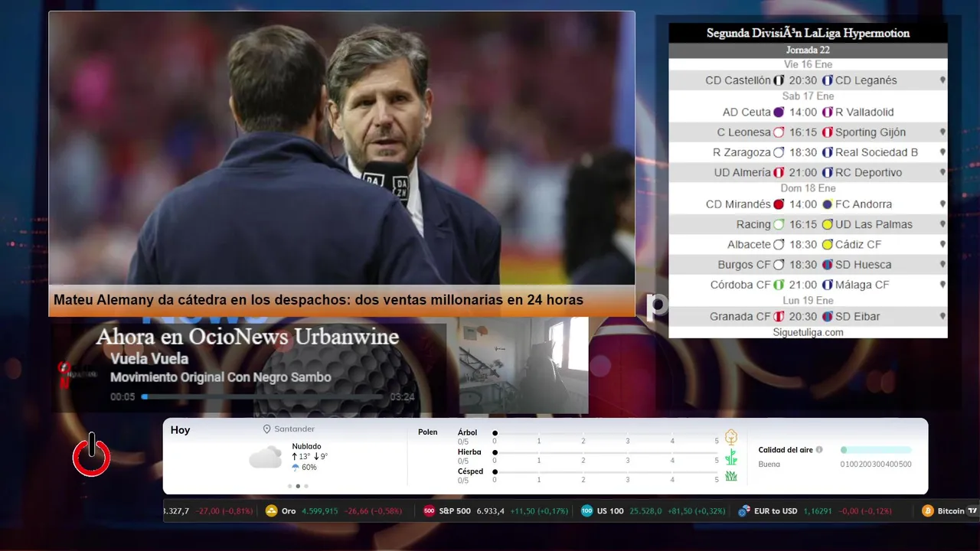Click the Santander location pin icon
The image size is (980, 551).
(x=267, y=429)
